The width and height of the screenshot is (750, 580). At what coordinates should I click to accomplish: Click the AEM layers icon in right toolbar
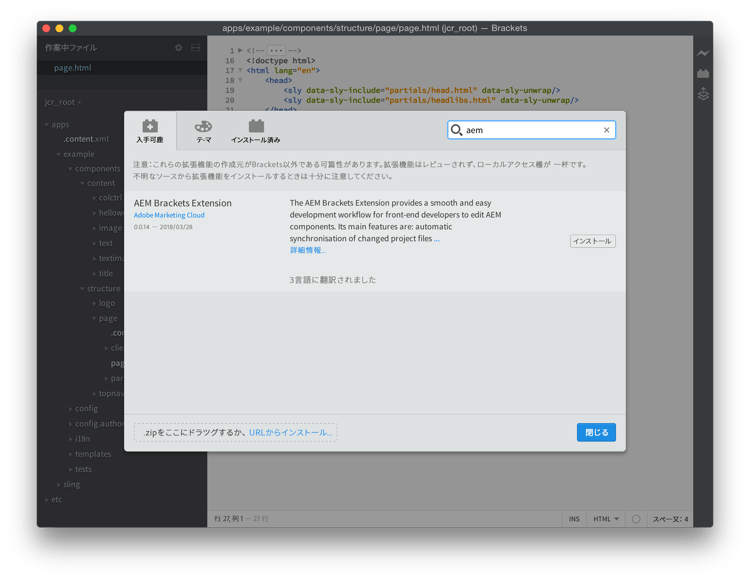(703, 94)
